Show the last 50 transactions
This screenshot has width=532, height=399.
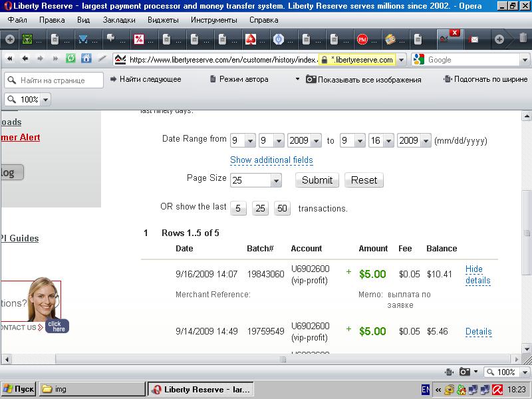pos(282,208)
